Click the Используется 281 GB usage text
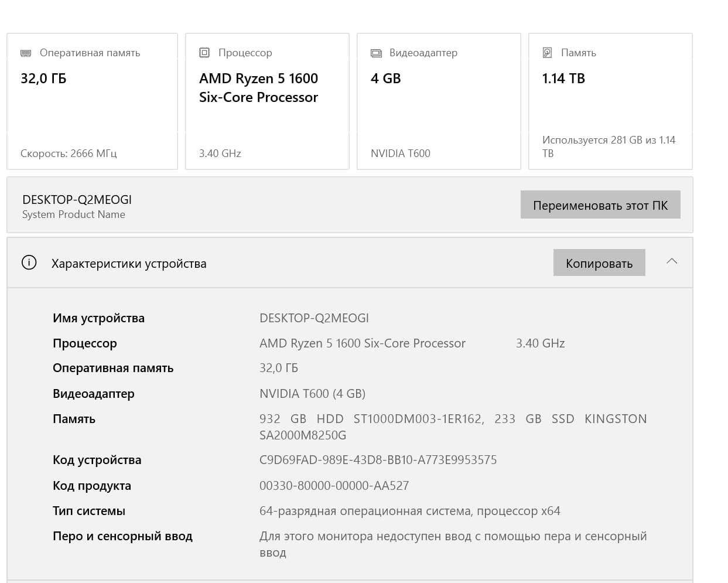Viewport: 728px width, 583px height. [609, 146]
